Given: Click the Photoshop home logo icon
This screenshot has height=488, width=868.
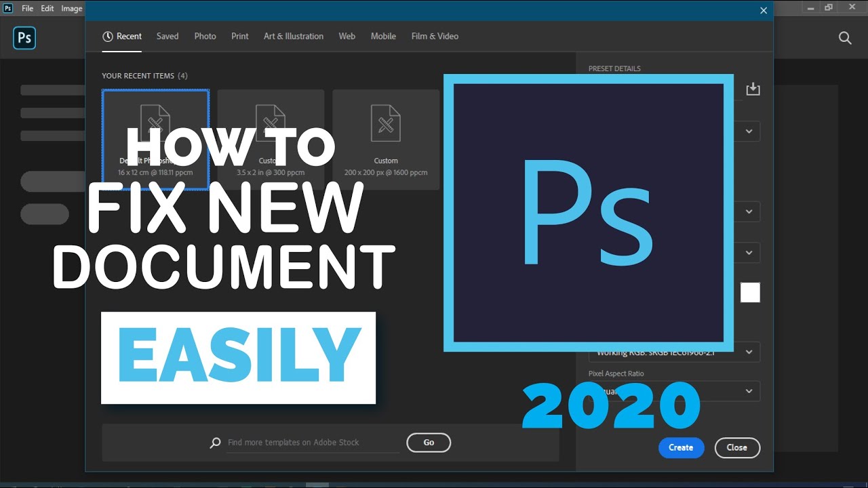Looking at the screenshot, I should [24, 38].
